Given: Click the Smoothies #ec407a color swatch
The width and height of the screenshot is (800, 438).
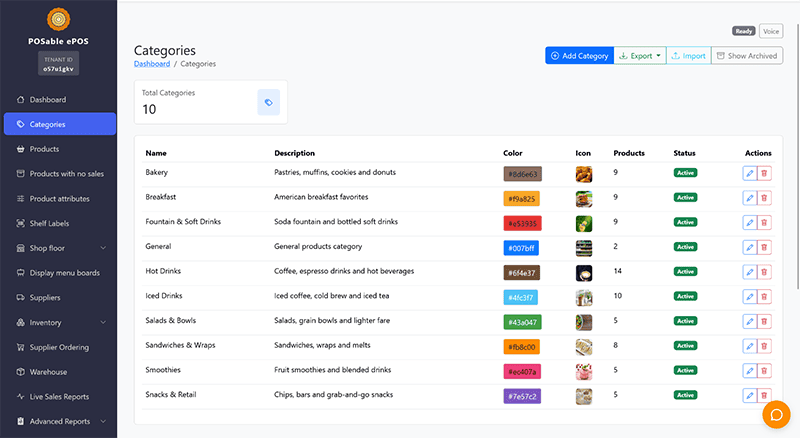Looking at the screenshot, I should 522,372.
